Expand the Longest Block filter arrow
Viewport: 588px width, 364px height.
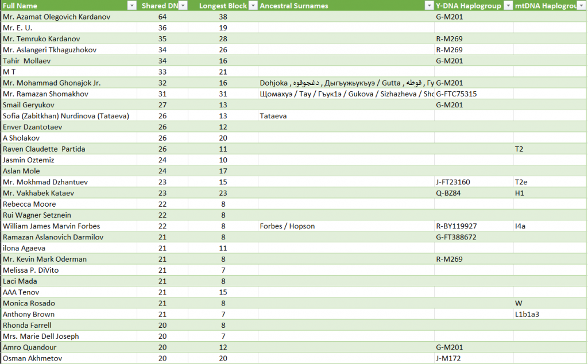pyautogui.click(x=253, y=6)
